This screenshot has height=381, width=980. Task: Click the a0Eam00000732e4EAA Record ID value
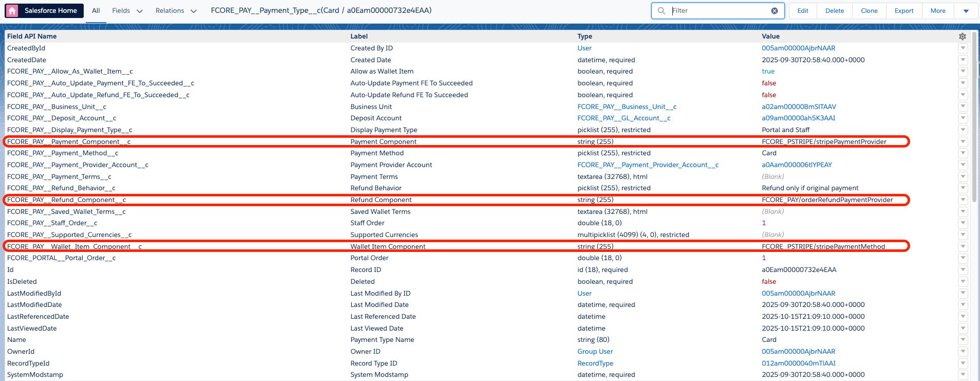point(799,270)
